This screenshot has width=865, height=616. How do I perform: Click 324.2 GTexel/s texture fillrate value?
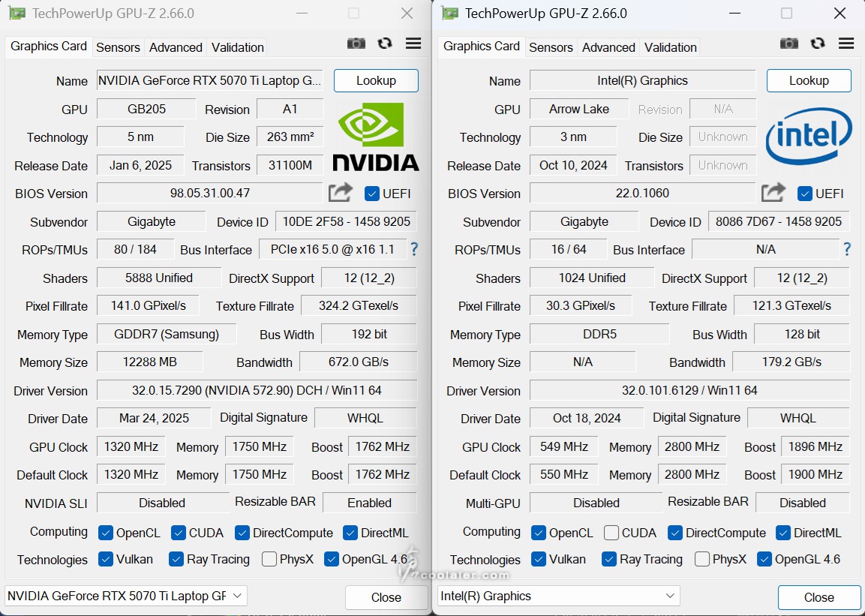[x=359, y=305]
